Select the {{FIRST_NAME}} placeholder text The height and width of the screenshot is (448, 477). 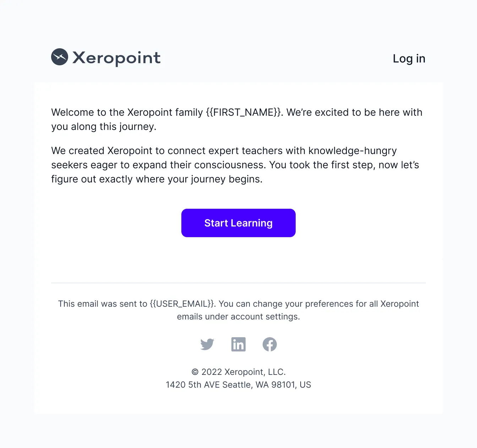click(243, 112)
